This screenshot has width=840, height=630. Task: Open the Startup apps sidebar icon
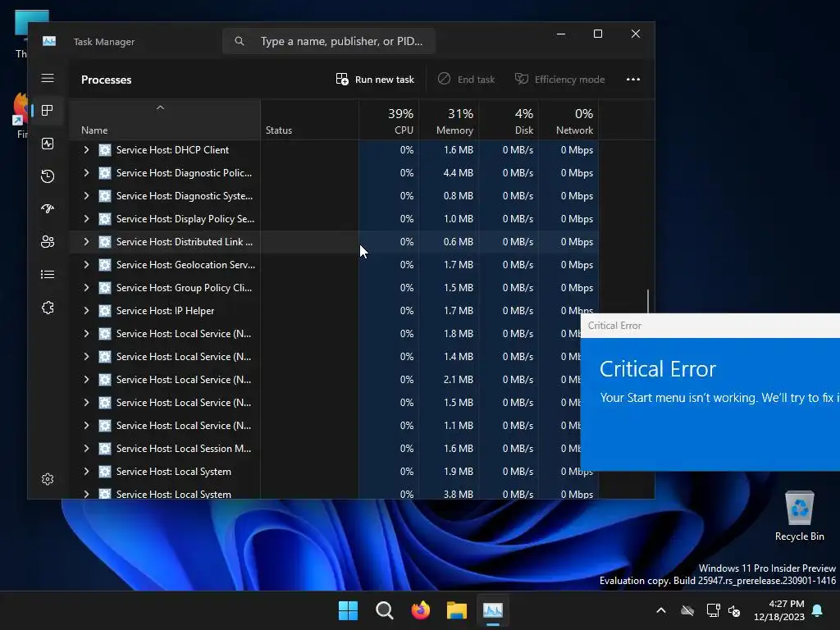pyautogui.click(x=48, y=209)
